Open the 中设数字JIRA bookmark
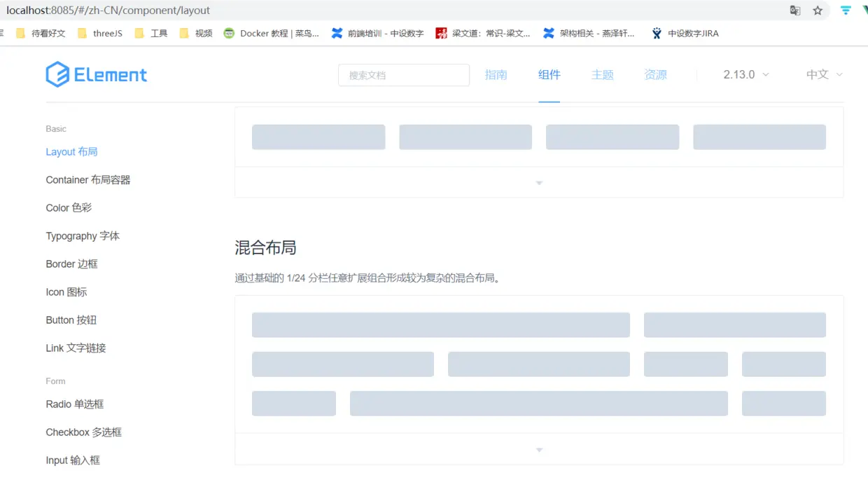Image resolution: width=868 pixels, height=480 pixels. pos(685,33)
